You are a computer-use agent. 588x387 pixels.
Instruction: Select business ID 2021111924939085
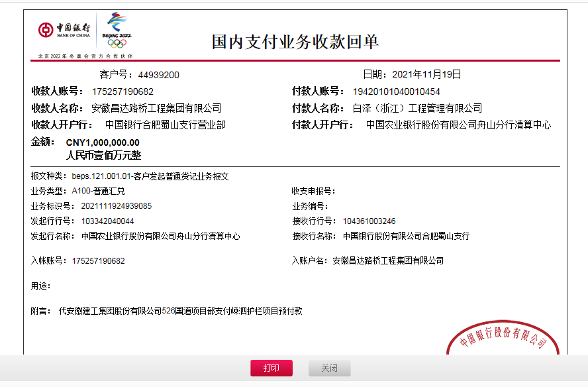pyautogui.click(x=117, y=206)
